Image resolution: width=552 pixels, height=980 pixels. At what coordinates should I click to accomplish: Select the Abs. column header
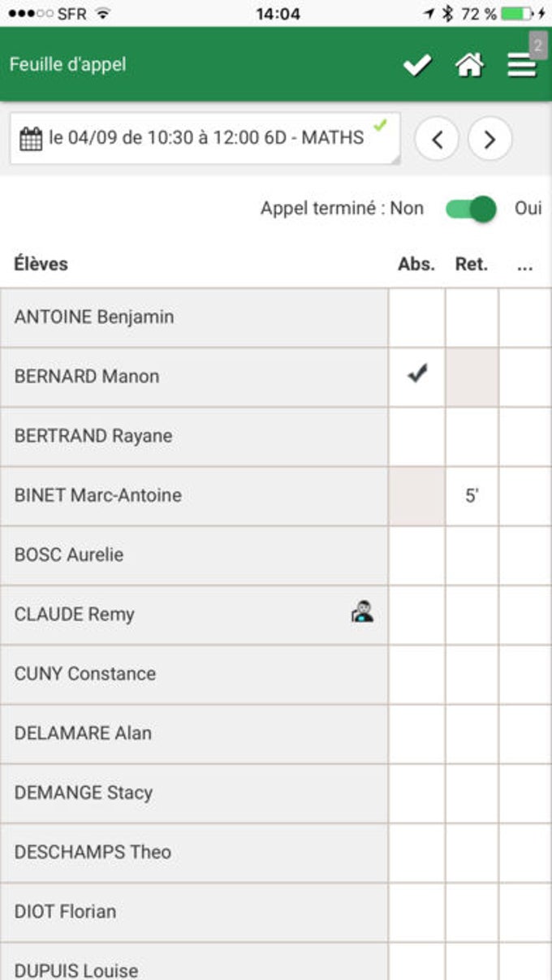click(x=416, y=264)
